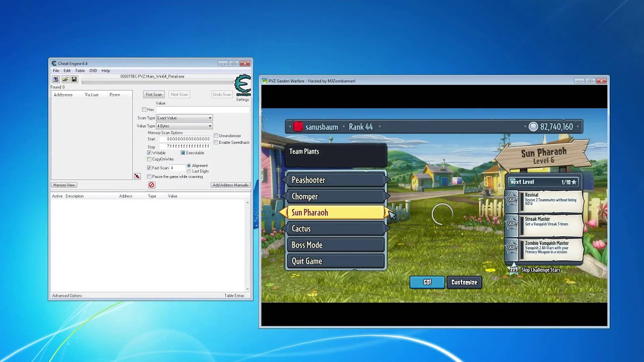Open the Value Type dropdown
644x362 pixels.
184,126
